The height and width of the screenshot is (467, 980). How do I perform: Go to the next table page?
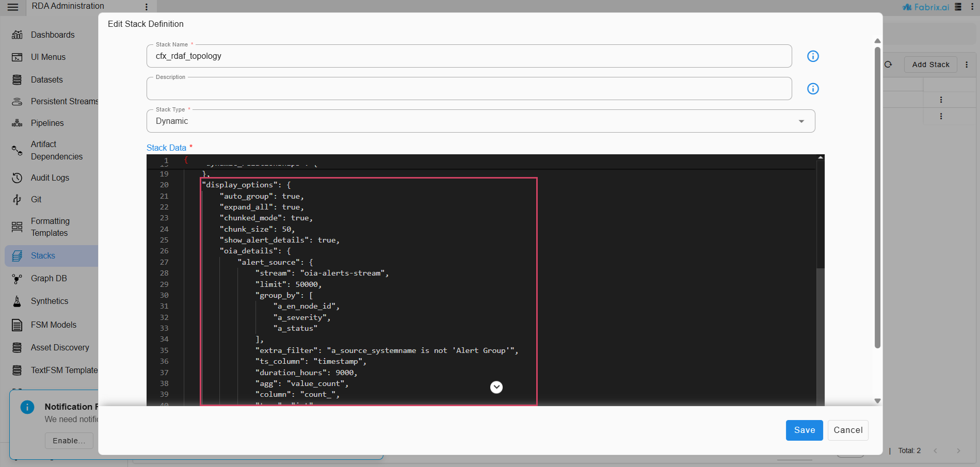(x=958, y=451)
